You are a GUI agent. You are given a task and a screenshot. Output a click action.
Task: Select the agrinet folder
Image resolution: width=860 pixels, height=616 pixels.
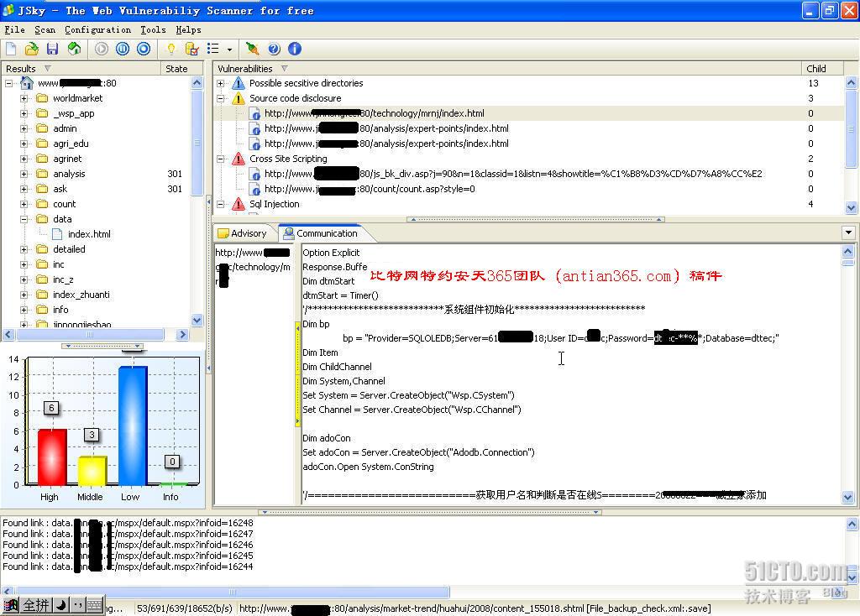coord(67,159)
